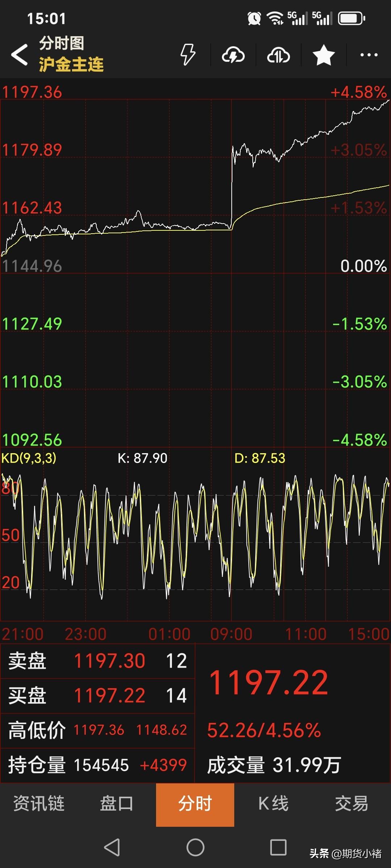Tap the 1110.03 axis price label
391x868 pixels.
click(32, 382)
